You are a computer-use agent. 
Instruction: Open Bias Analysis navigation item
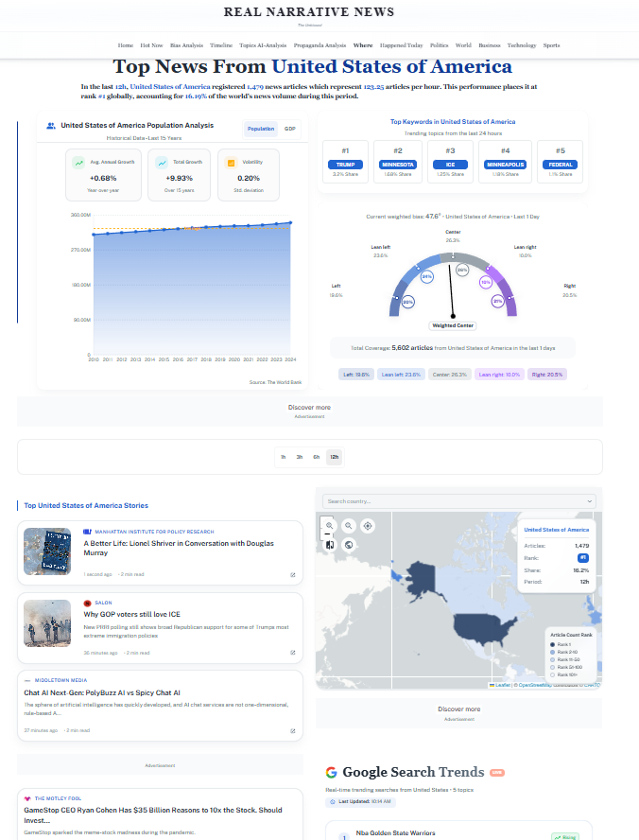click(x=186, y=45)
